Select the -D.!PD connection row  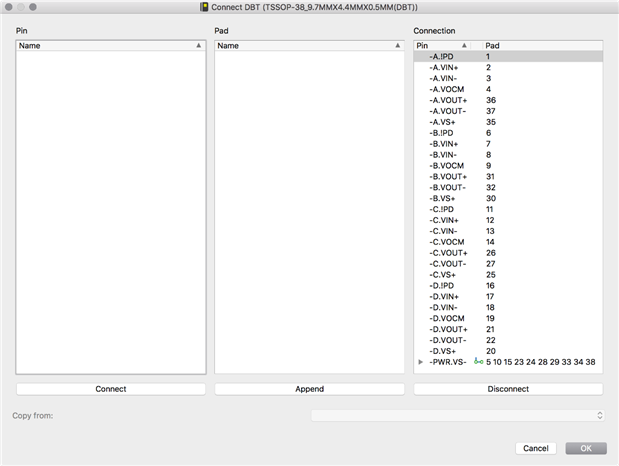coord(508,286)
